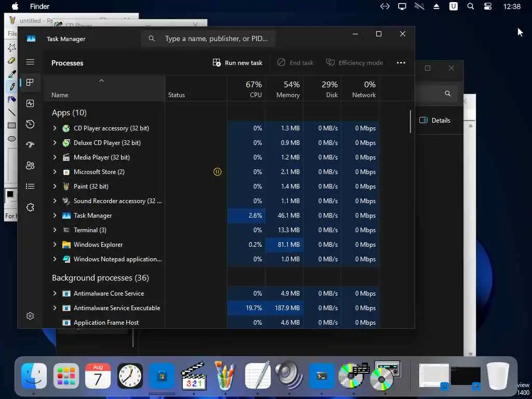Sort by the Name column header

104,88
